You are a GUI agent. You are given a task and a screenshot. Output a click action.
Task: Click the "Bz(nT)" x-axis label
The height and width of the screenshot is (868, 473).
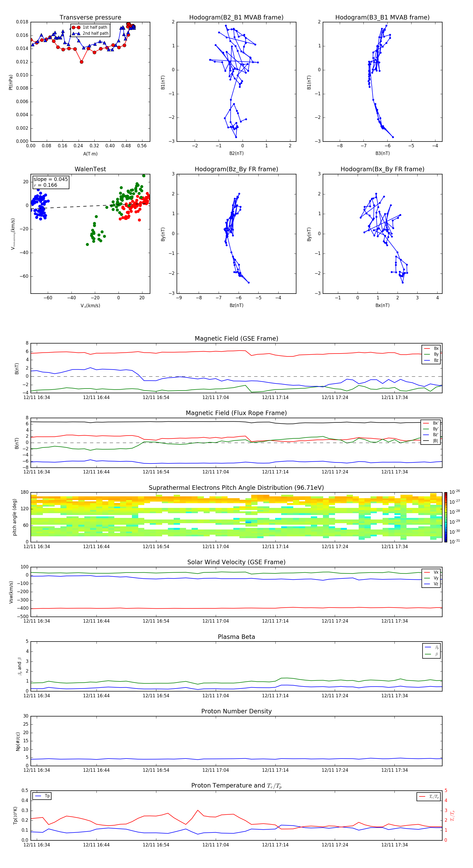[x=236, y=305]
